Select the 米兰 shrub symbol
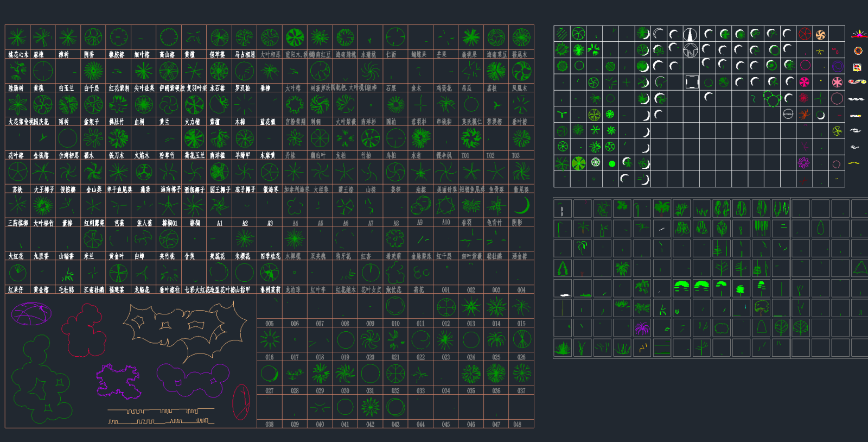 pyautogui.click(x=93, y=239)
